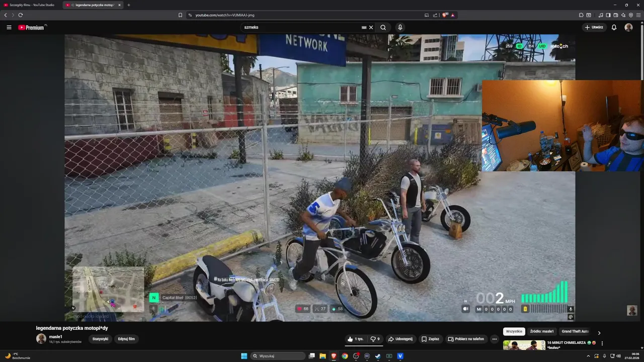
Task: Open masle1 channel avatar
Action: [x=41, y=338]
